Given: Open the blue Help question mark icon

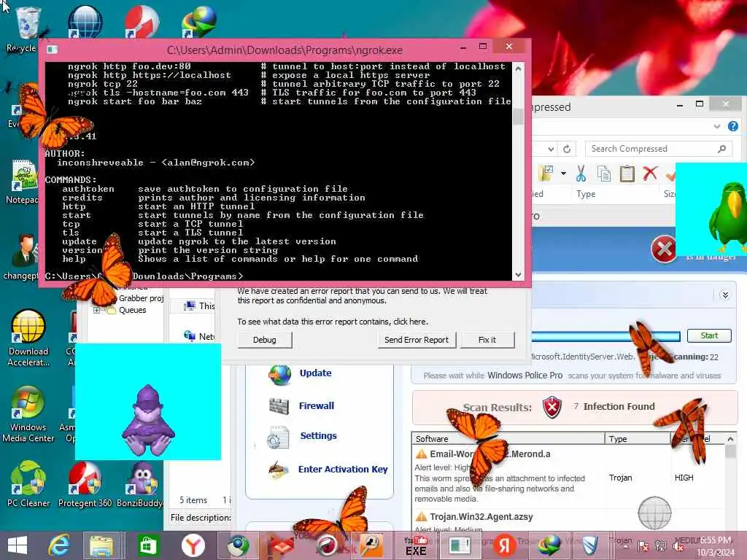Looking at the screenshot, I should pos(732,126).
